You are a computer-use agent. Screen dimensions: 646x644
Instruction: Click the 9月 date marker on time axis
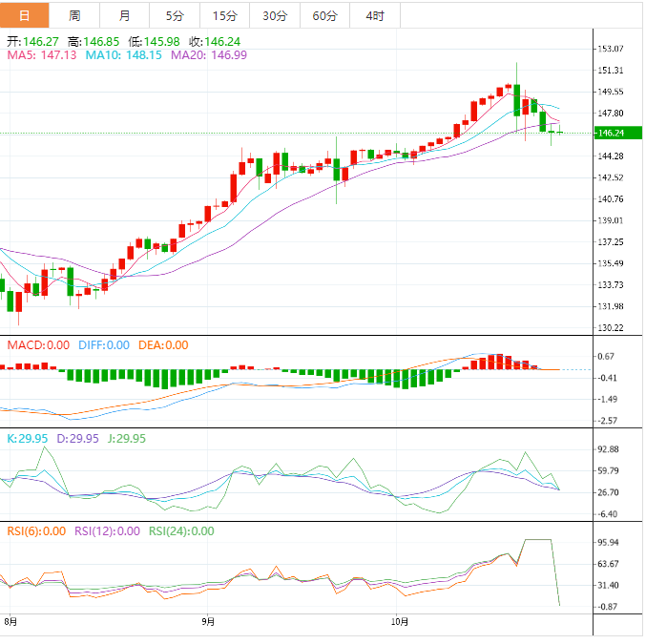pos(208,622)
